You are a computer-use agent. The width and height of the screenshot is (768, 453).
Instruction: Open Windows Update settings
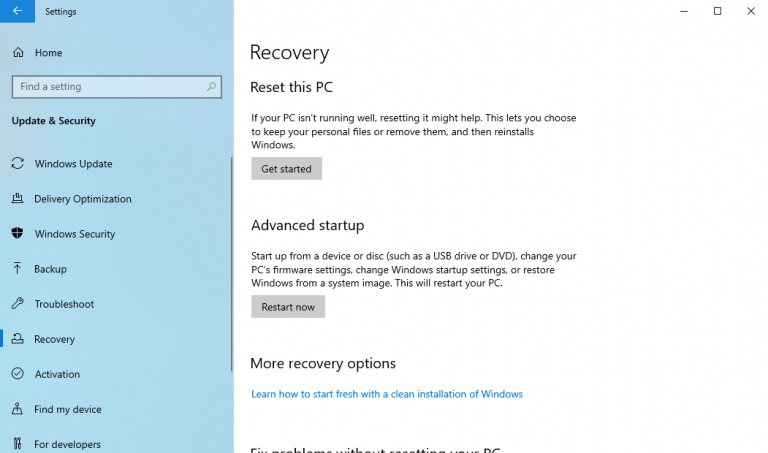[73, 164]
